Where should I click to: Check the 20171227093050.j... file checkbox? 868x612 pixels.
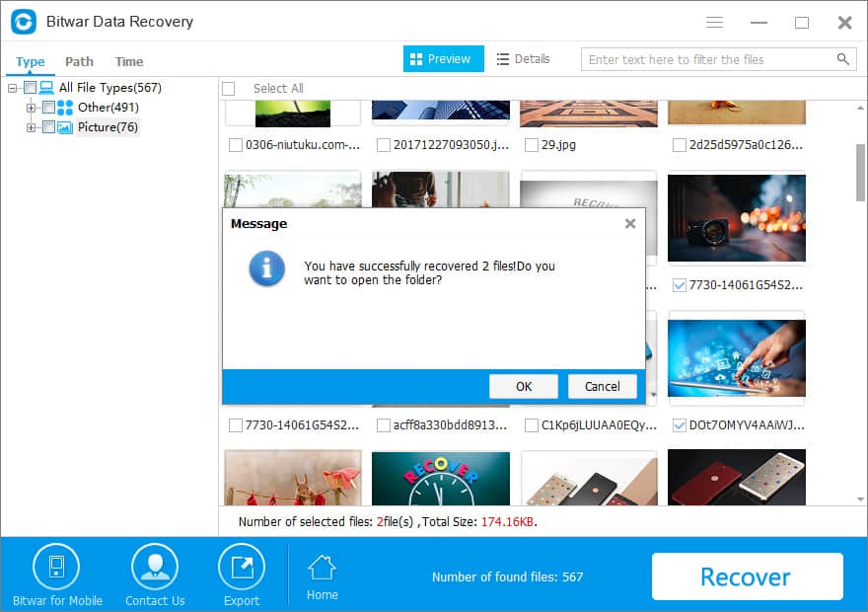(x=383, y=145)
